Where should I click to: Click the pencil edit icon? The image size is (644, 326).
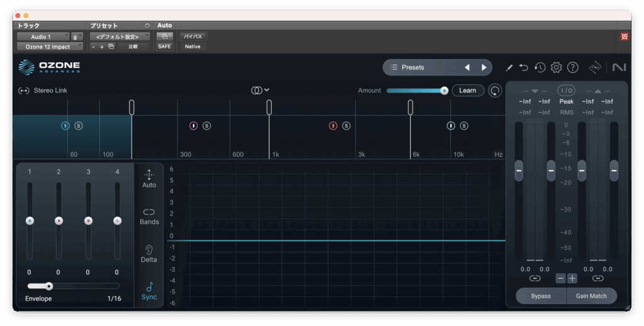pyautogui.click(x=509, y=67)
